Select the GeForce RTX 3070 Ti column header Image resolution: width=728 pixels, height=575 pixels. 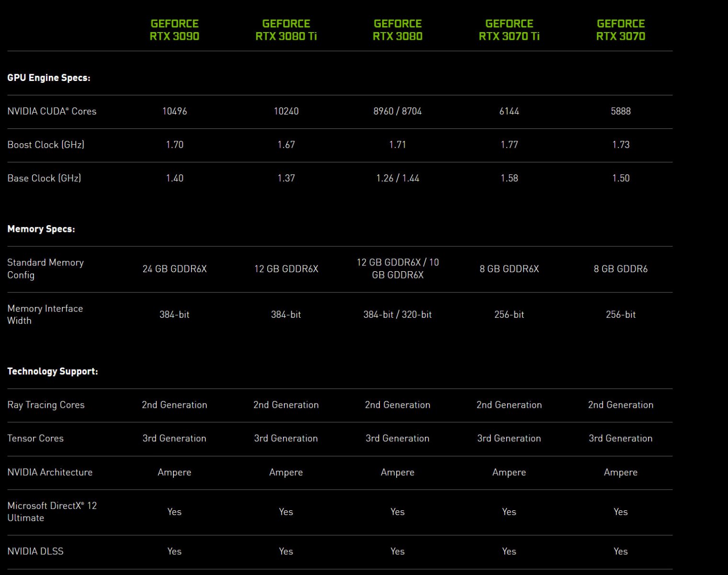(x=509, y=30)
